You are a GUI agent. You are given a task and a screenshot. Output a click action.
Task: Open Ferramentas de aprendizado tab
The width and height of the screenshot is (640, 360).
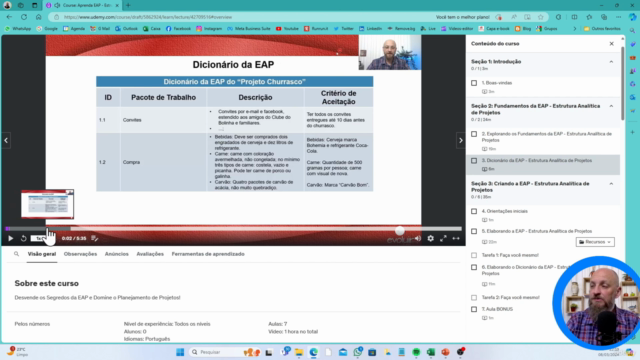coord(208,254)
